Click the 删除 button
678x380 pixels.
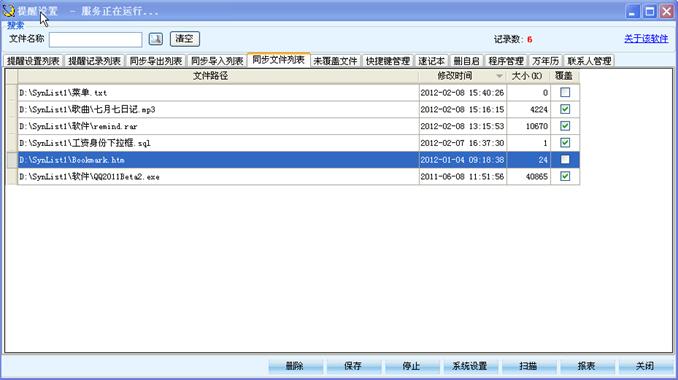[x=295, y=366]
